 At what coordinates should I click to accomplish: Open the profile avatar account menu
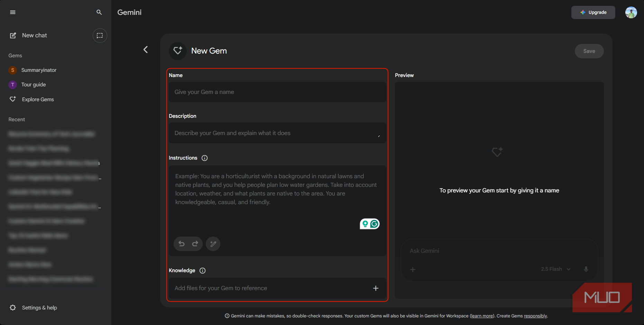[x=631, y=12]
